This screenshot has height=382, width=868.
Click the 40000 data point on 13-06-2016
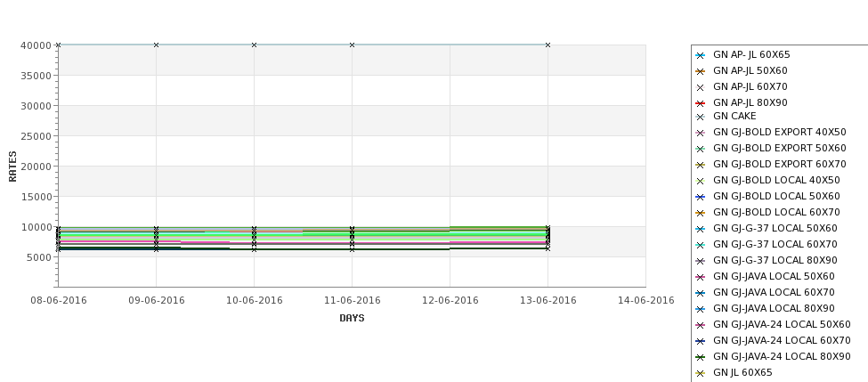[548, 45]
